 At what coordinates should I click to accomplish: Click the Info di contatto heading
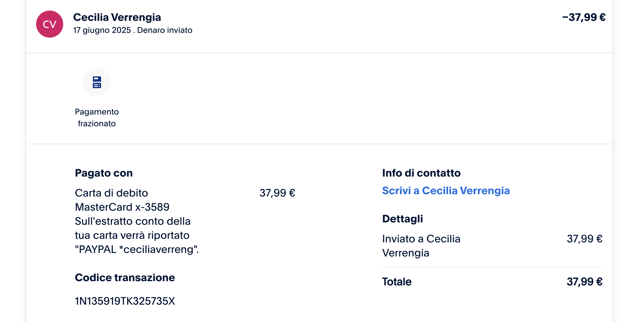[421, 173]
